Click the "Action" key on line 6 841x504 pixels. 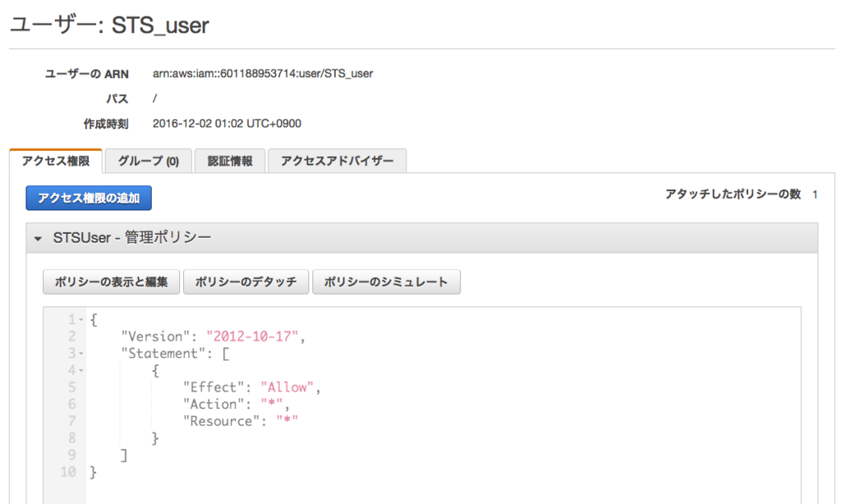click(214, 405)
